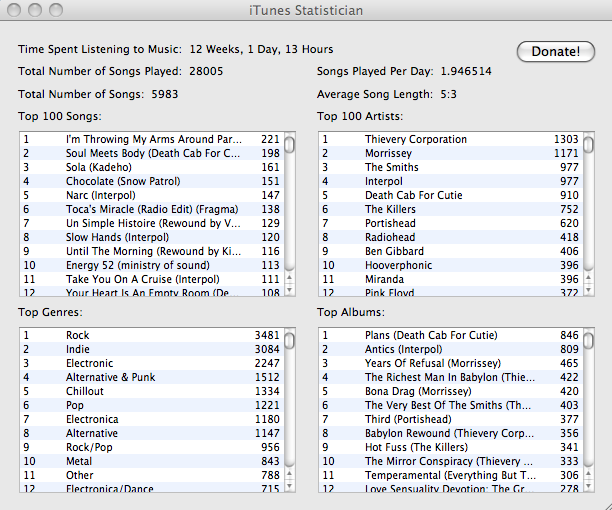Zoom the iTunes Statistician window

[56, 10]
